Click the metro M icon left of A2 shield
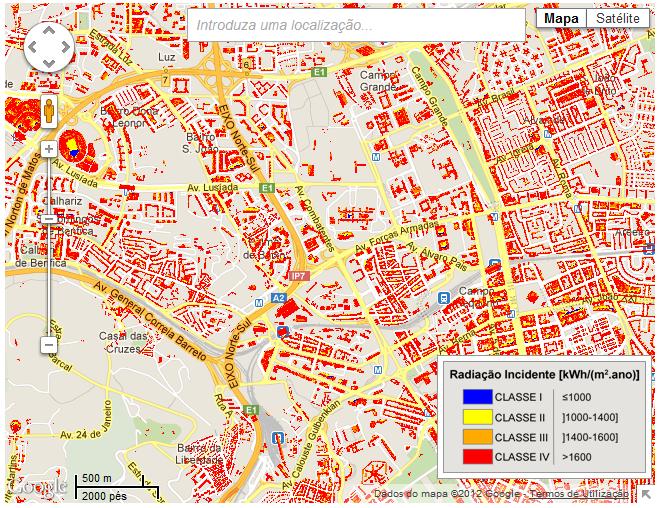The width and height of the screenshot is (661, 508). coord(259,303)
